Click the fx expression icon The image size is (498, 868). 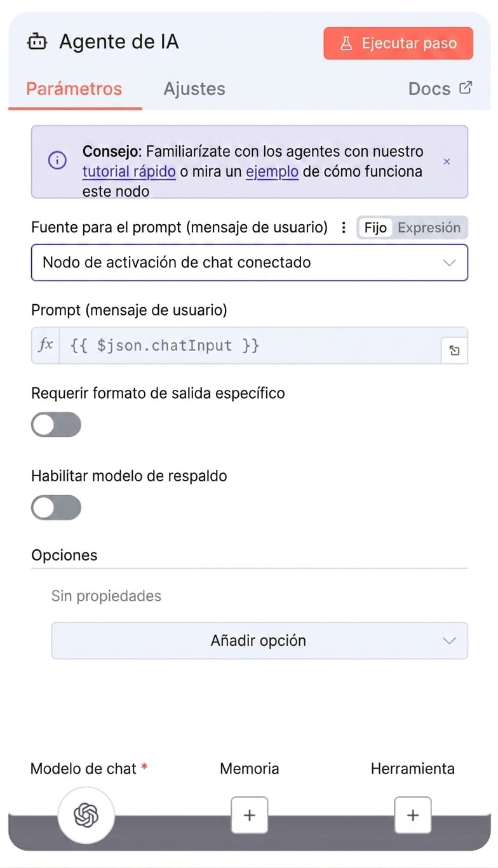tap(46, 345)
